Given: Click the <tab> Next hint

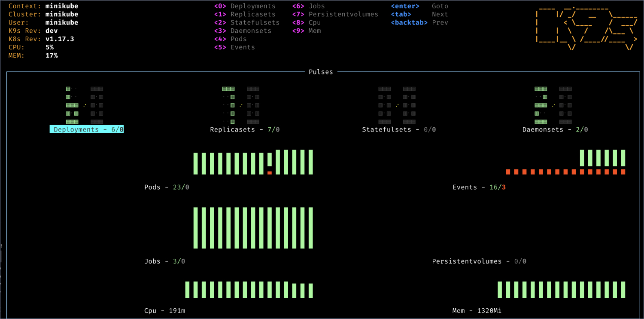Looking at the screenshot, I should [419, 14].
